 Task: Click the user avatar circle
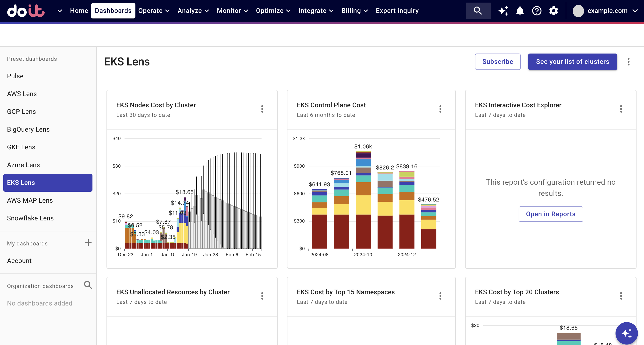578,11
